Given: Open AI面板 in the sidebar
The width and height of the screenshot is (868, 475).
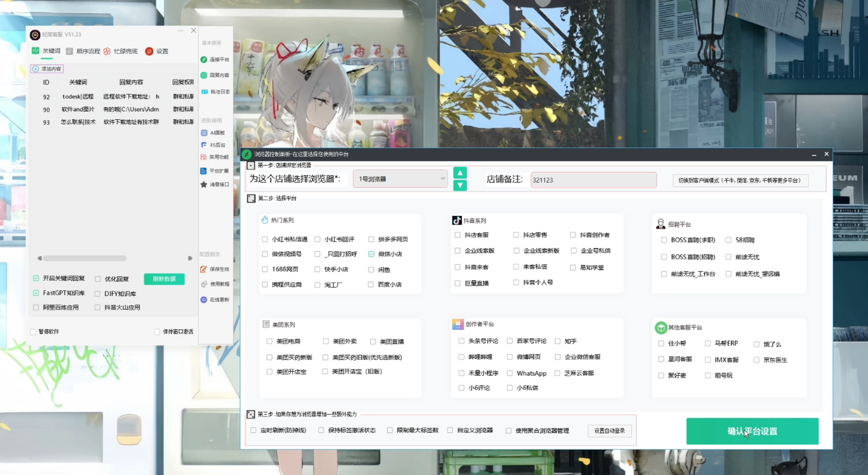Looking at the screenshot, I should 213,133.
